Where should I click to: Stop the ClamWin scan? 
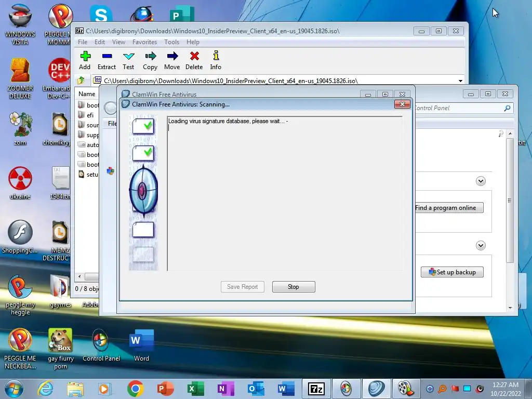(x=294, y=287)
